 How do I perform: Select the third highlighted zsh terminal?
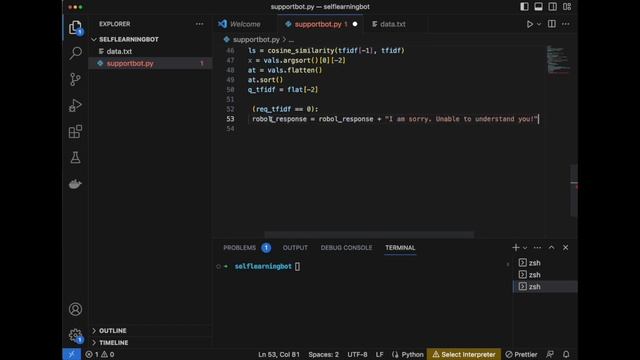coord(544,287)
